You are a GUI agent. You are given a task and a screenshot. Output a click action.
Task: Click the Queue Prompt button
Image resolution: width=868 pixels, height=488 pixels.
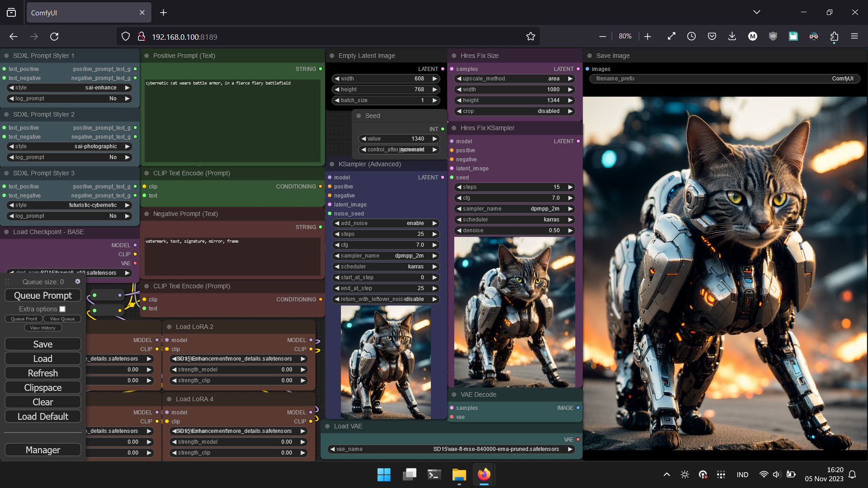point(42,295)
